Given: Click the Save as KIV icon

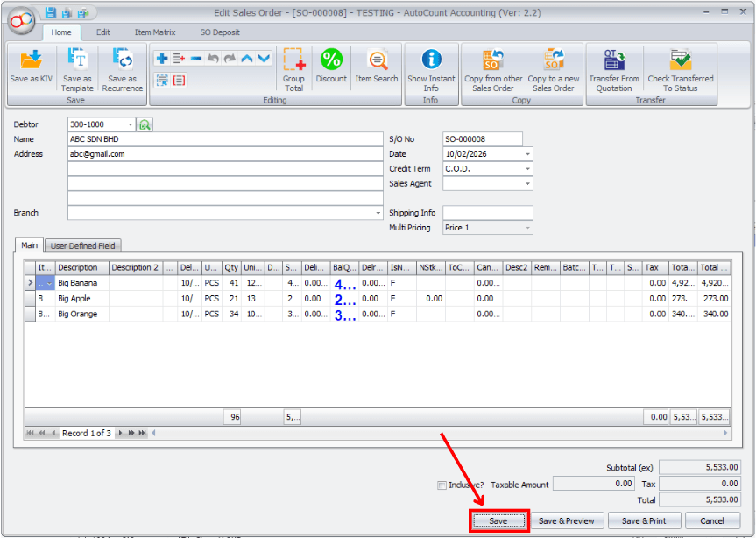Looking at the screenshot, I should (x=32, y=61).
